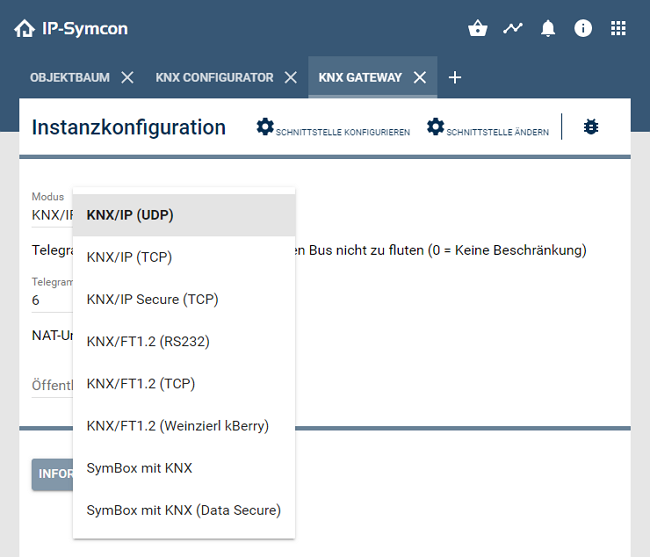Click the IP-Symcon home icon

[24, 29]
